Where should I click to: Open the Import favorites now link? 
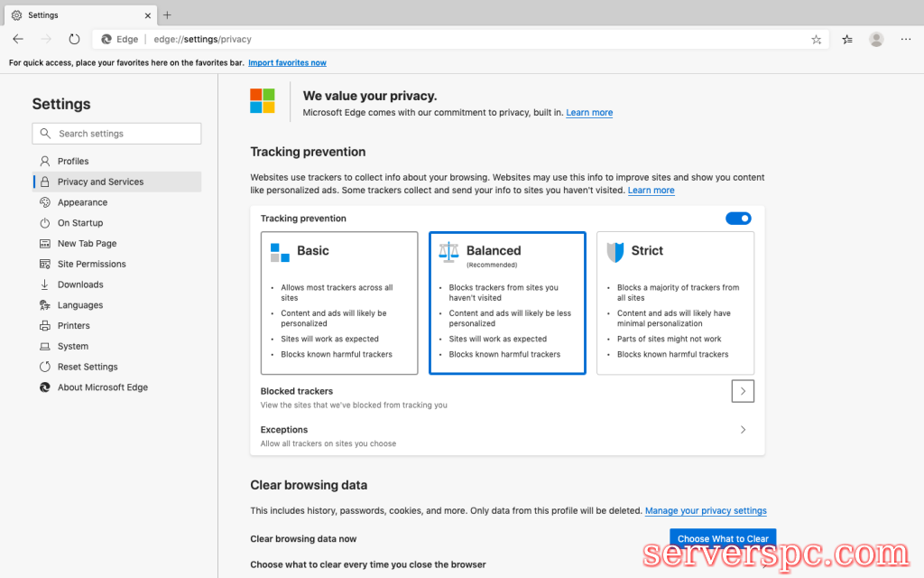pos(287,63)
